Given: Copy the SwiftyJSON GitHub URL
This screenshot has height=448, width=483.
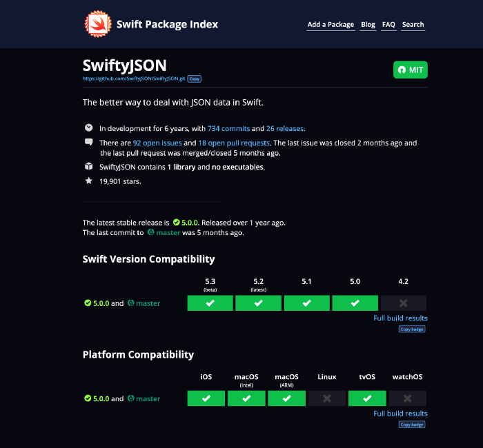Looking at the screenshot, I should coord(195,79).
